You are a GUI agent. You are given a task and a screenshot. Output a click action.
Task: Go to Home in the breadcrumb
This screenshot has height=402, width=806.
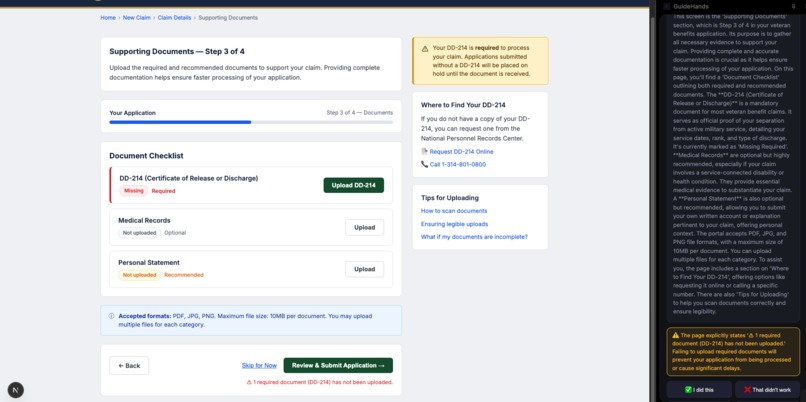108,17
